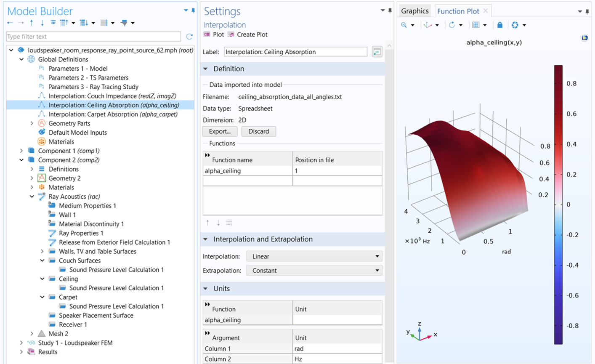Click the Plot icon in Settings

[207, 35]
